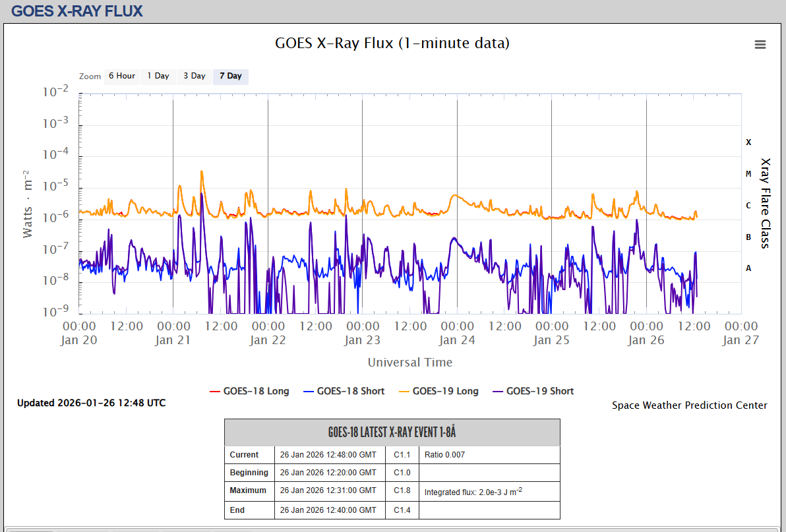Click the red GOES-18 Long legend swatch
This screenshot has width=786, height=532.
(x=214, y=392)
